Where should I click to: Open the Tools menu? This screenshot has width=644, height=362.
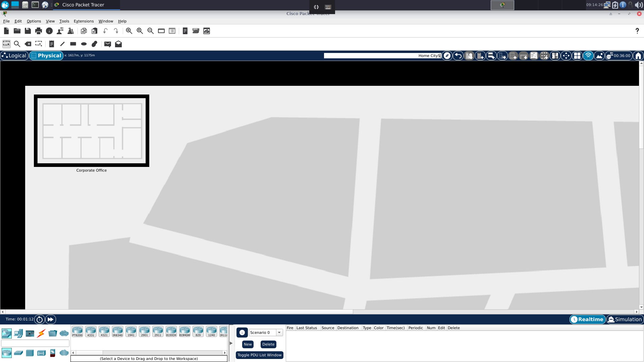(x=64, y=21)
